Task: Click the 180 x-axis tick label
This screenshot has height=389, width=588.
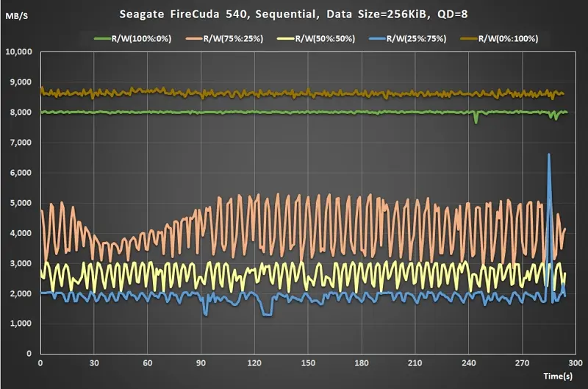Action: point(362,363)
